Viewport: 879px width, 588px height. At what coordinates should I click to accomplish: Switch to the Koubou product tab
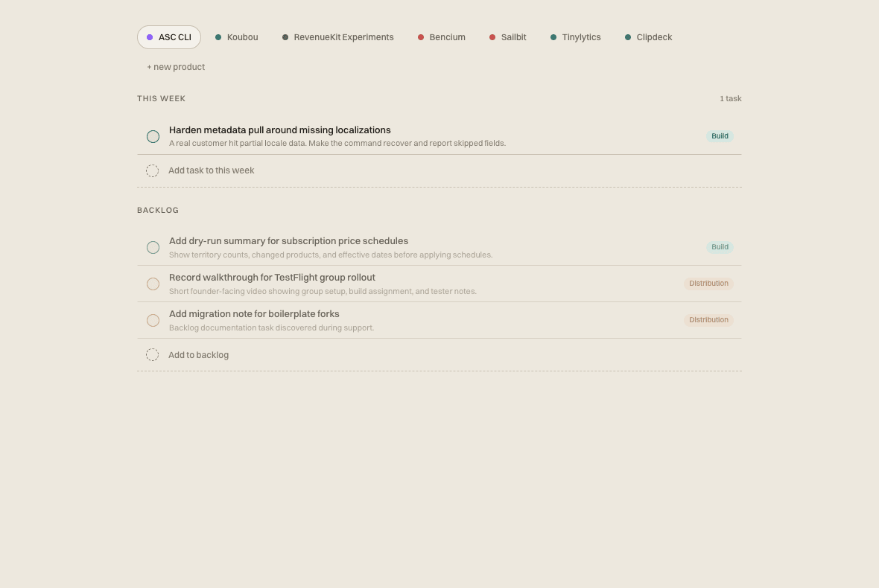(x=237, y=37)
